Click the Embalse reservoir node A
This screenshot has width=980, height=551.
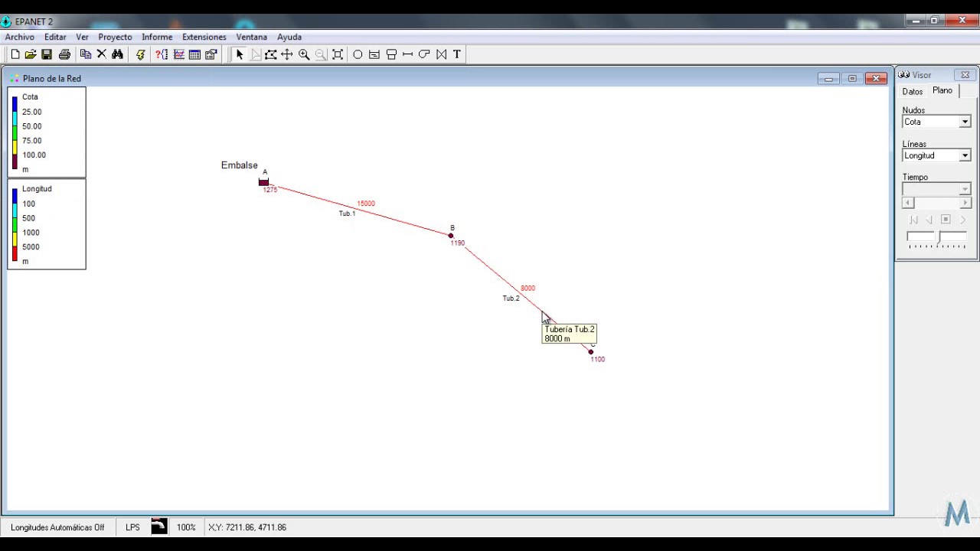(x=263, y=182)
